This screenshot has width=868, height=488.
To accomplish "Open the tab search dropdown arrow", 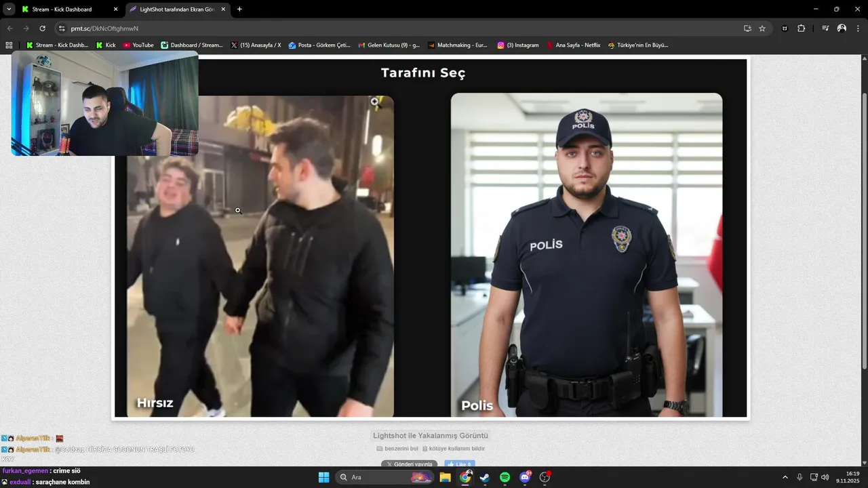I will [x=9, y=9].
